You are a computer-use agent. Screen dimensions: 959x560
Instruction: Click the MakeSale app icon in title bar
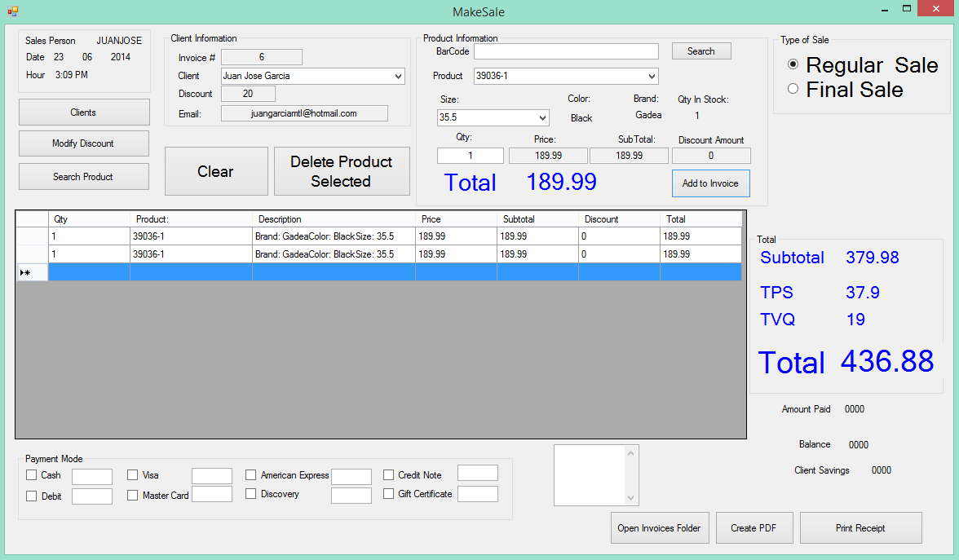pyautogui.click(x=13, y=11)
